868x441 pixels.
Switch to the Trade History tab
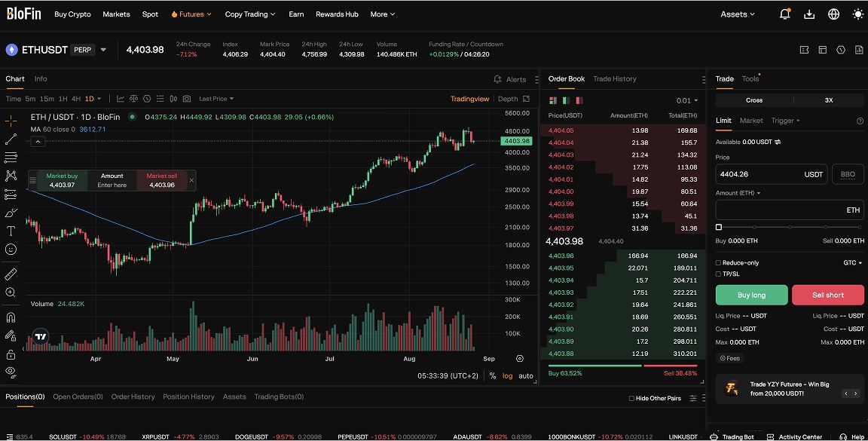[x=615, y=78]
